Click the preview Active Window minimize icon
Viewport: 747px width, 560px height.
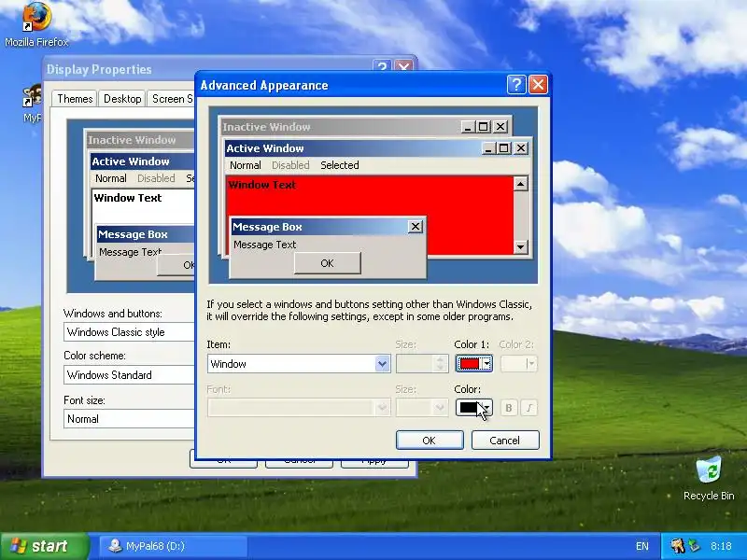point(487,148)
